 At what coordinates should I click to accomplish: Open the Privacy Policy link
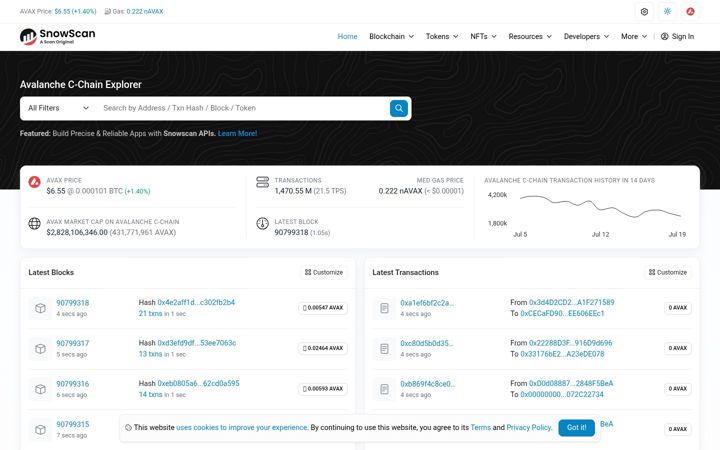point(529,428)
